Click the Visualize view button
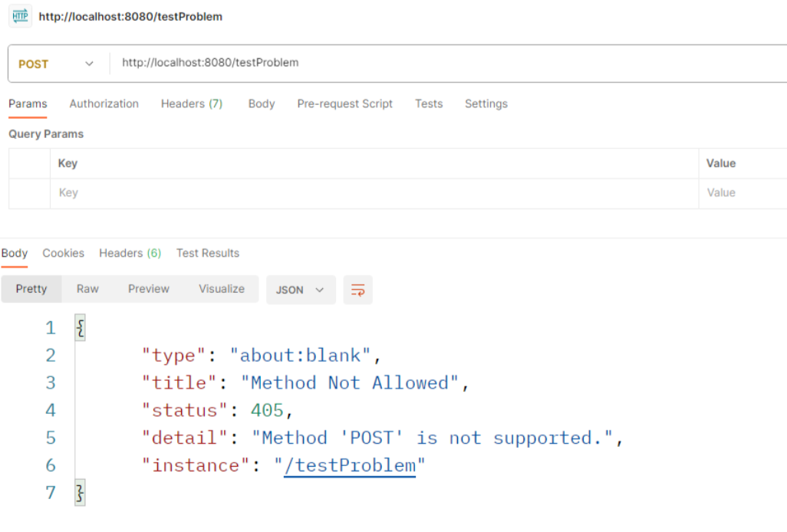This screenshot has width=787, height=532. pos(221,289)
